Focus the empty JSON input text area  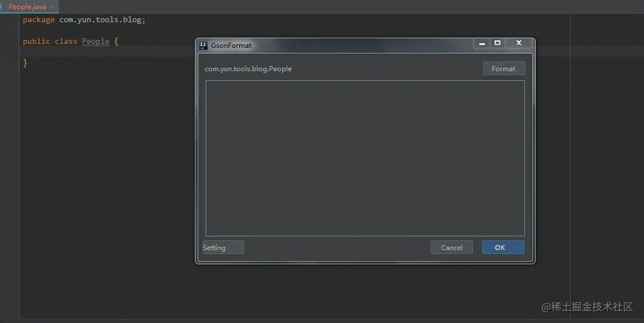tap(365, 158)
